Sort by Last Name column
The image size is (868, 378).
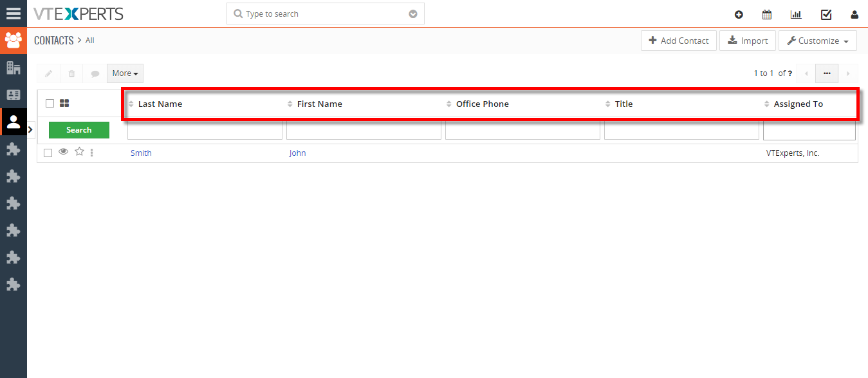(x=160, y=104)
